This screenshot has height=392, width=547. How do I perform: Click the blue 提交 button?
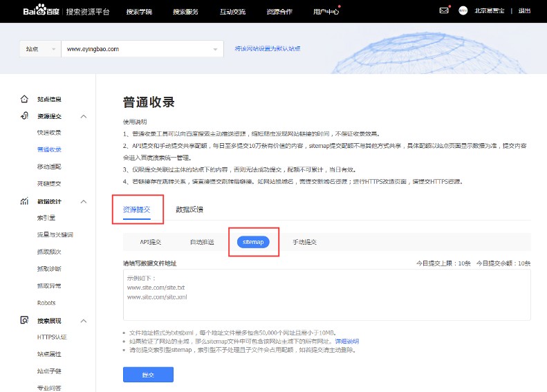coord(148,374)
